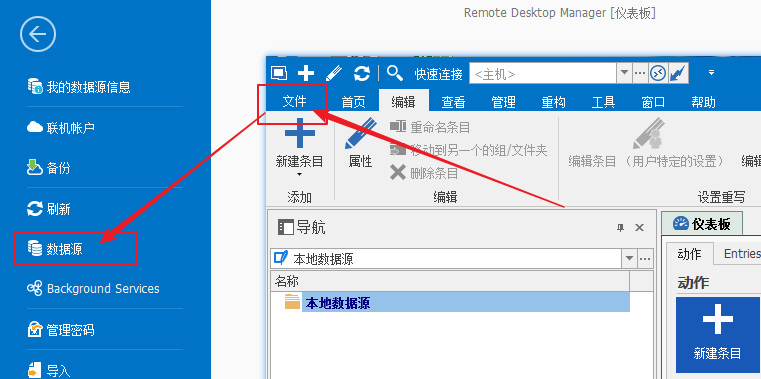Click the 属性 pencil button
The width and height of the screenshot is (761, 379).
[x=361, y=143]
